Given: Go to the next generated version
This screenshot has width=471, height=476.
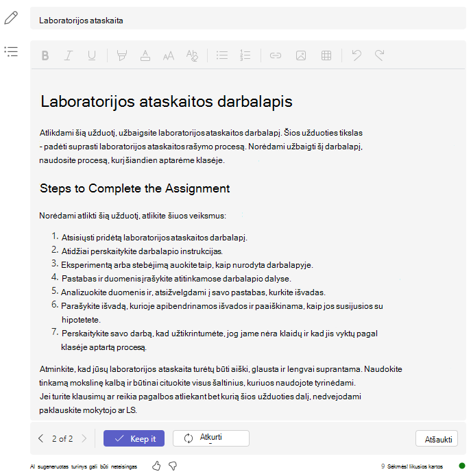Looking at the screenshot, I should pos(84,438).
